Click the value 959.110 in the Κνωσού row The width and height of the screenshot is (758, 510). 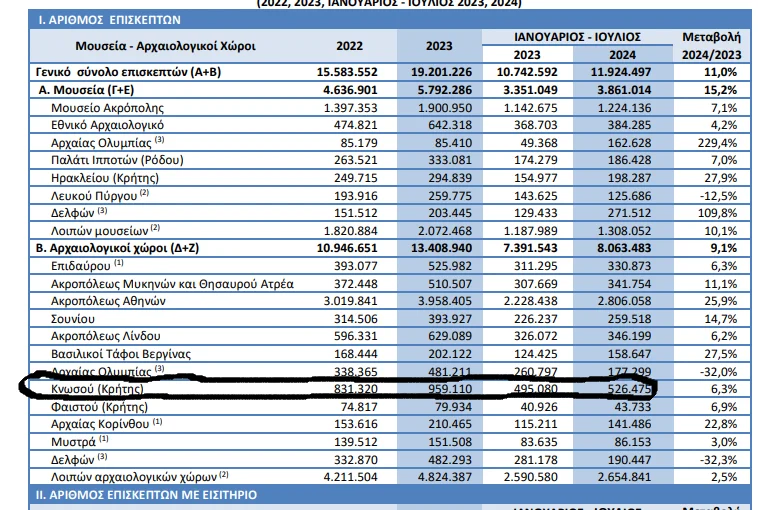coord(450,389)
